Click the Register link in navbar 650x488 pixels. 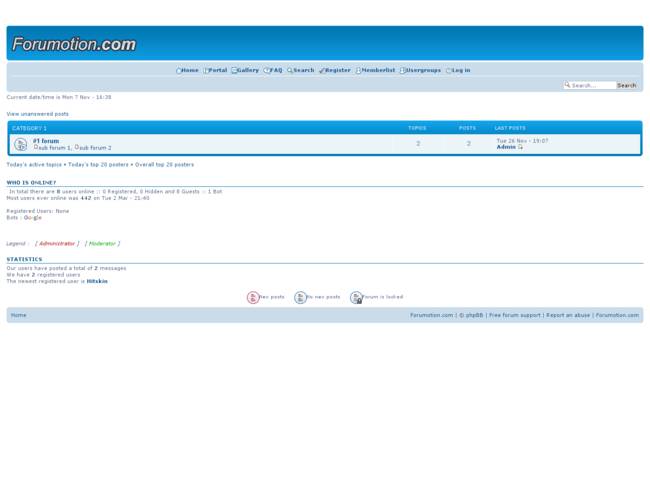(337, 71)
